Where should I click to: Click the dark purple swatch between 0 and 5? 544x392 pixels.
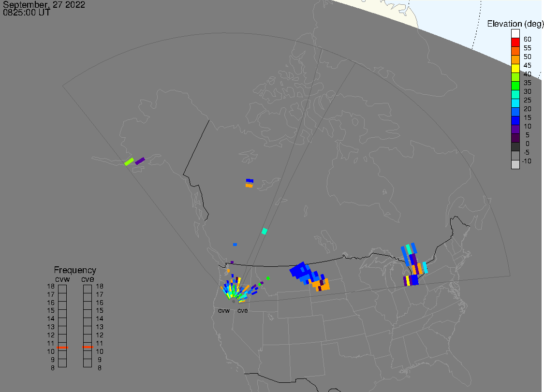click(515, 138)
